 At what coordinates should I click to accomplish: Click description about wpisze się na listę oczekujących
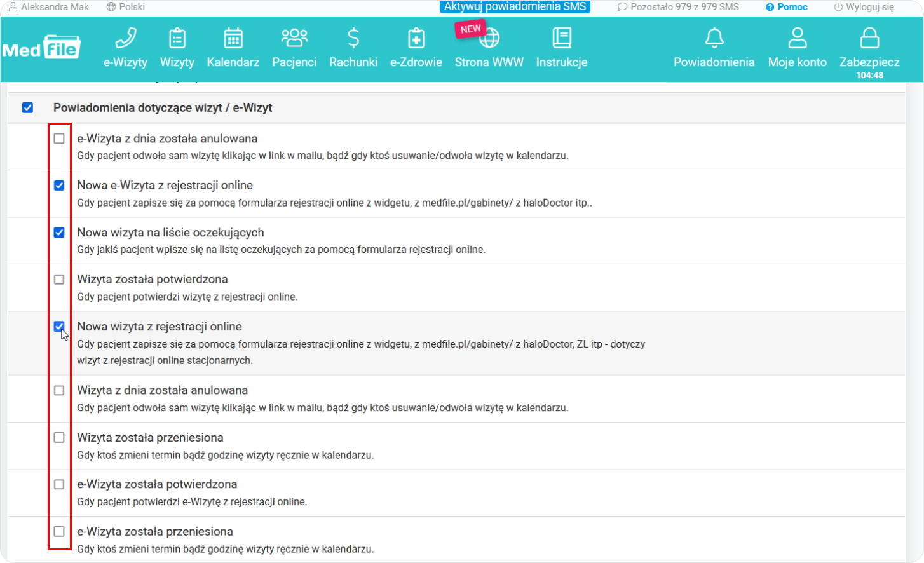tap(282, 250)
